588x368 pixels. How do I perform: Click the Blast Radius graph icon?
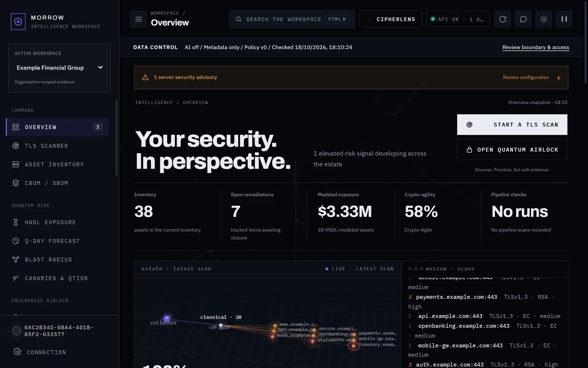click(15, 259)
